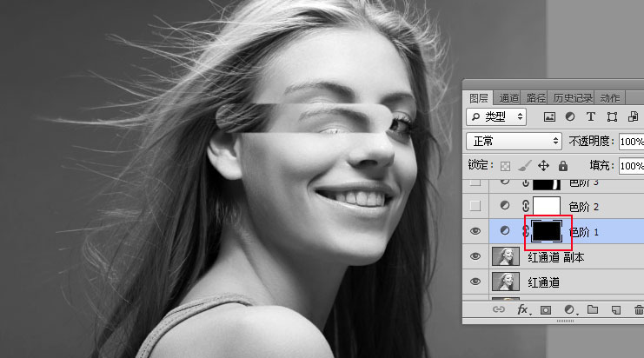This screenshot has height=358, width=644.
Task: Add a layer mask from bottom bar
Action: click(547, 309)
